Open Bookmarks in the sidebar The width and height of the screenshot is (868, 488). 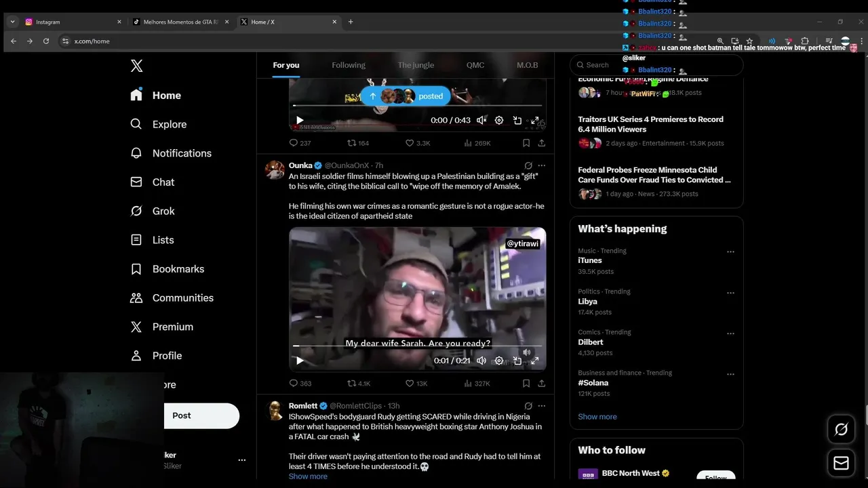click(167, 269)
